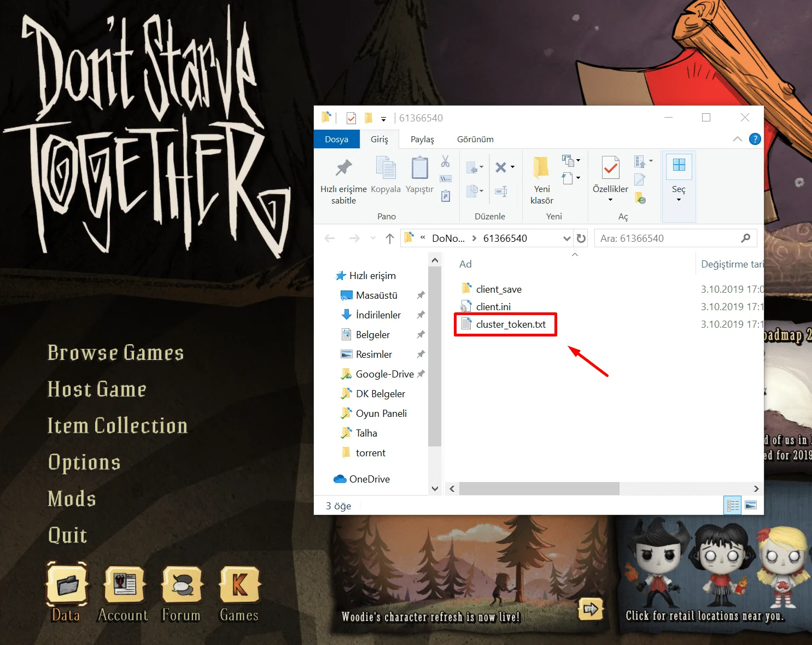This screenshot has height=645, width=812.
Task: Go up one folder level arrow
Action: coord(389,238)
